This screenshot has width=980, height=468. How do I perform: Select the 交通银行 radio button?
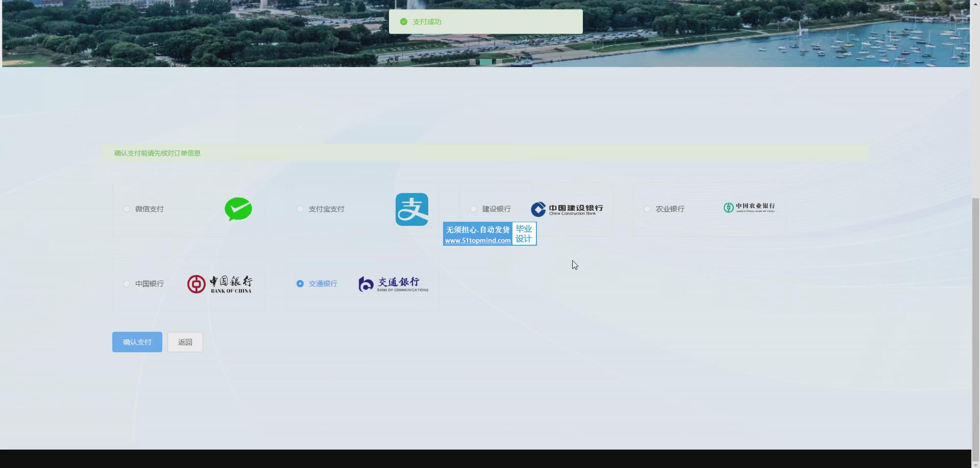coord(300,284)
